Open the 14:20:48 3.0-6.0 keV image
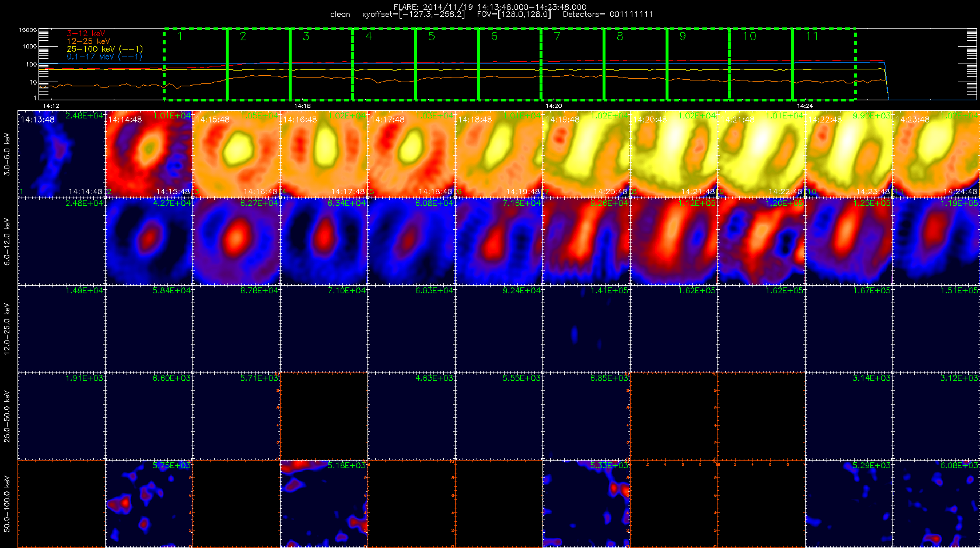The height and width of the screenshot is (548, 980). point(674,154)
